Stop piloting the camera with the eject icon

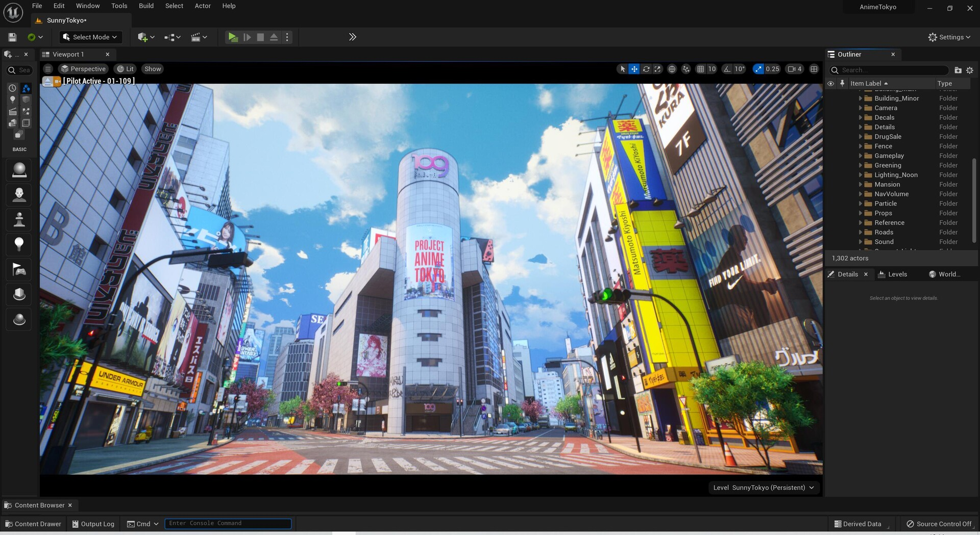(47, 81)
